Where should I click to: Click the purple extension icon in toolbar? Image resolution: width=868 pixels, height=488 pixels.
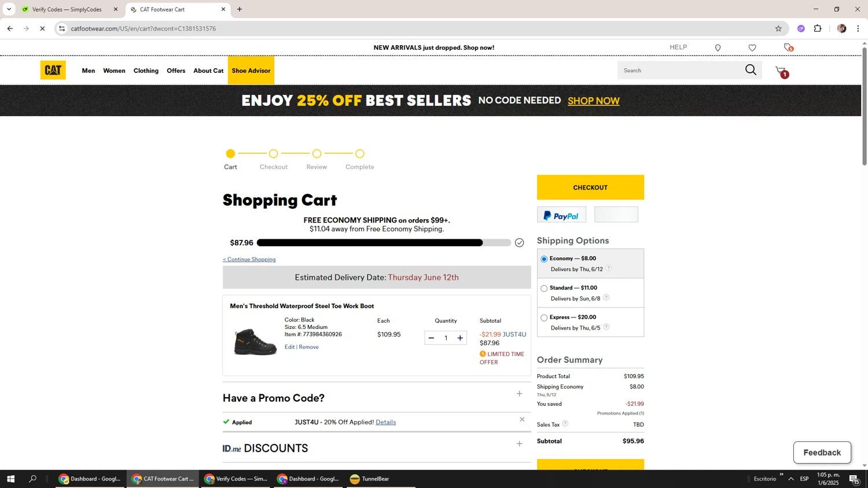click(x=801, y=28)
